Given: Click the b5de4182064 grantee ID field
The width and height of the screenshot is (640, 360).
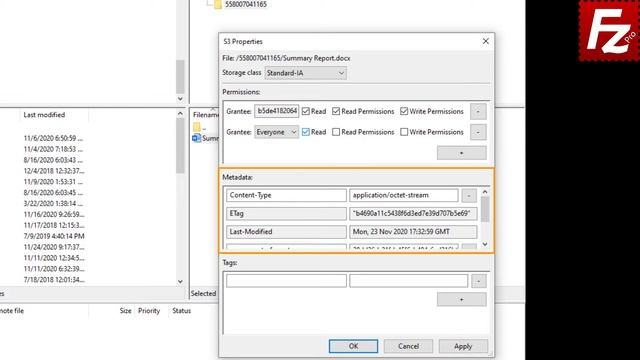Looking at the screenshot, I should [277, 111].
